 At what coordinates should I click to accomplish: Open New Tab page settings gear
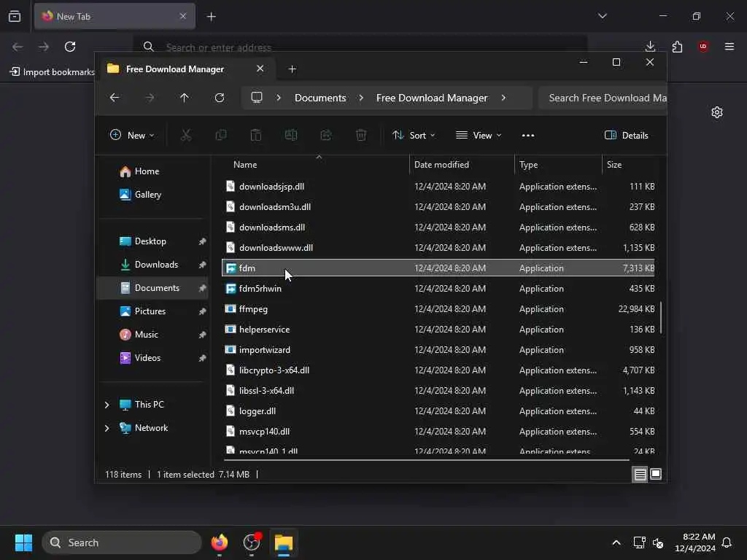(x=717, y=112)
